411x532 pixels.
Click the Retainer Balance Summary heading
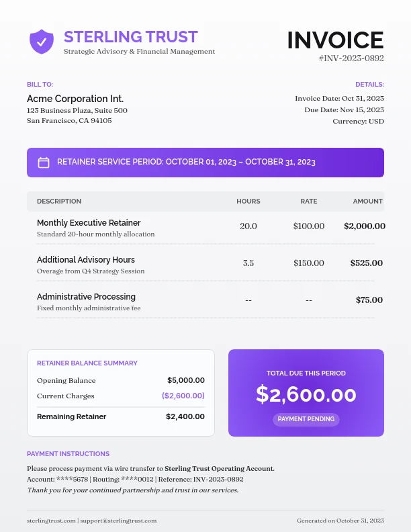click(x=87, y=363)
